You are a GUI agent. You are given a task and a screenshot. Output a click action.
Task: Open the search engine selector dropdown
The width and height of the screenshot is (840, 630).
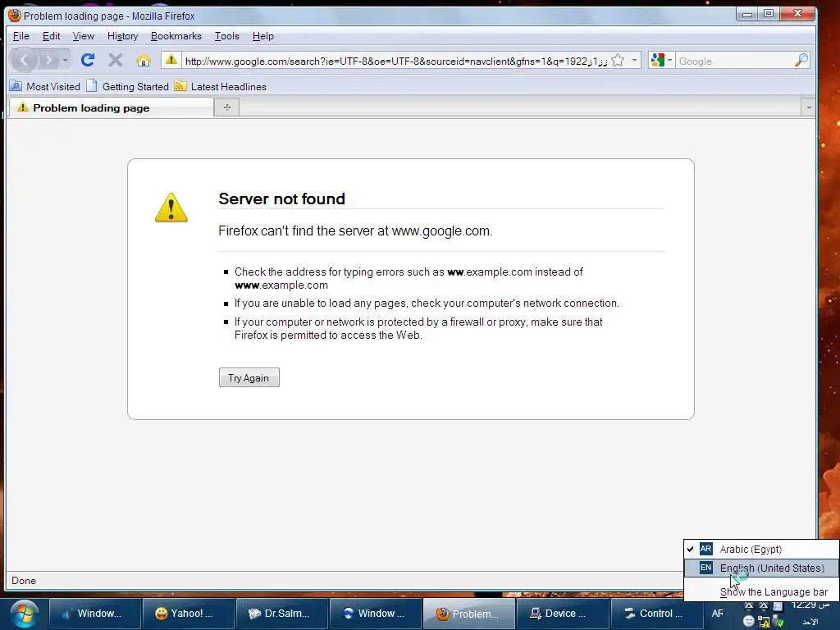pos(661,61)
